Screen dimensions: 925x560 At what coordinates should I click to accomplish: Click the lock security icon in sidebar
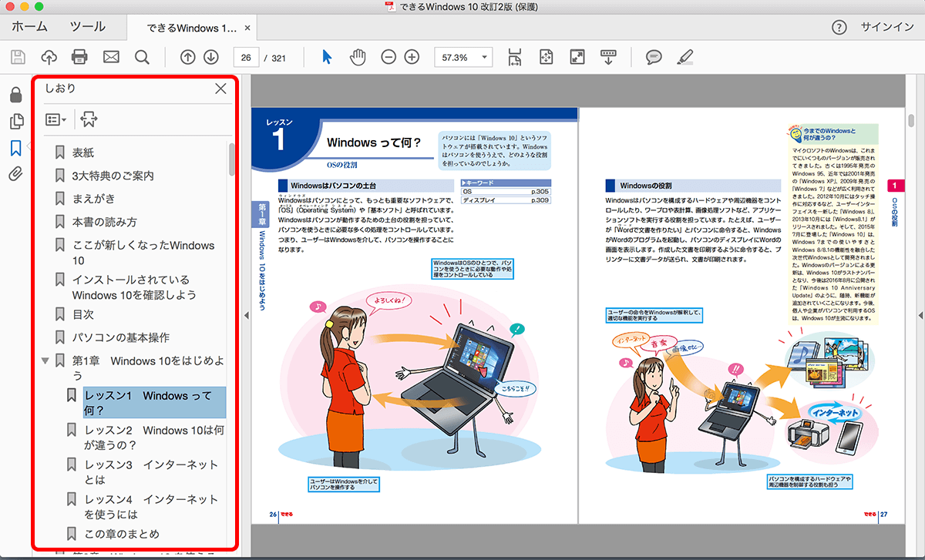tap(15, 96)
